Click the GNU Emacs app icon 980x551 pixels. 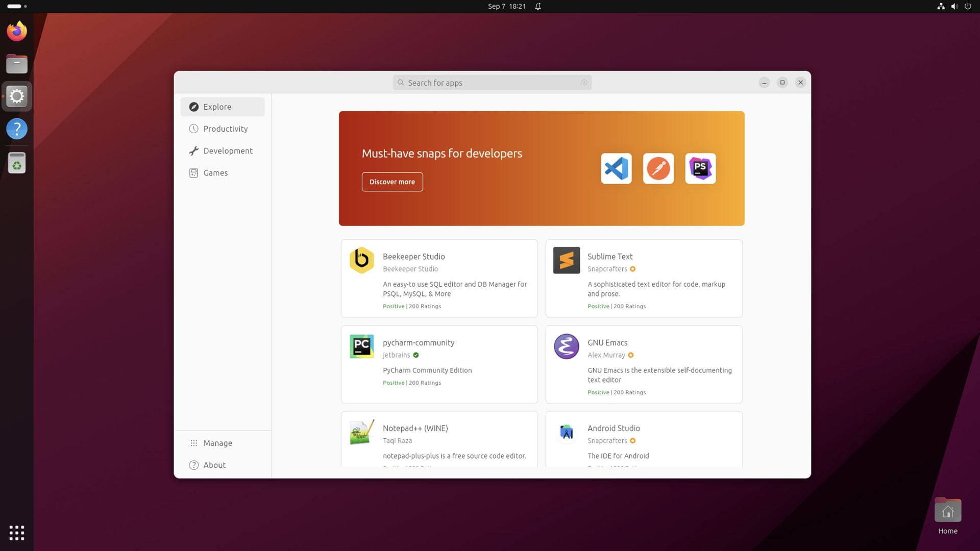(566, 346)
